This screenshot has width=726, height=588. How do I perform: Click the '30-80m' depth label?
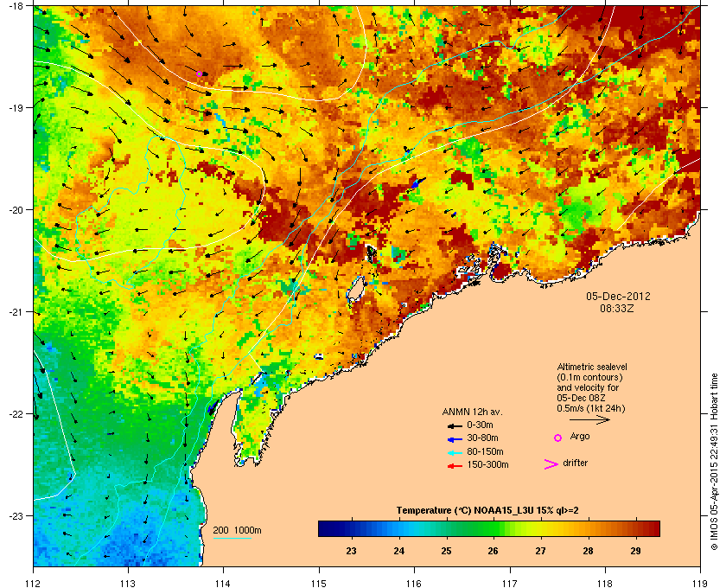[x=482, y=438]
